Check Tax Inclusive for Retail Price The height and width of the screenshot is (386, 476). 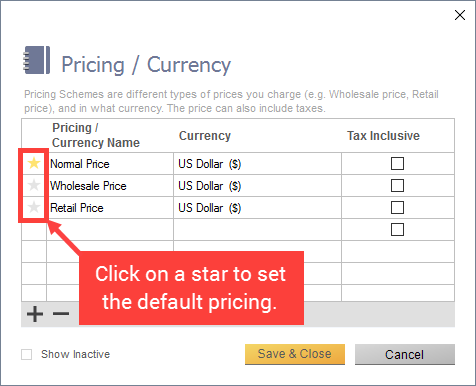pos(397,208)
